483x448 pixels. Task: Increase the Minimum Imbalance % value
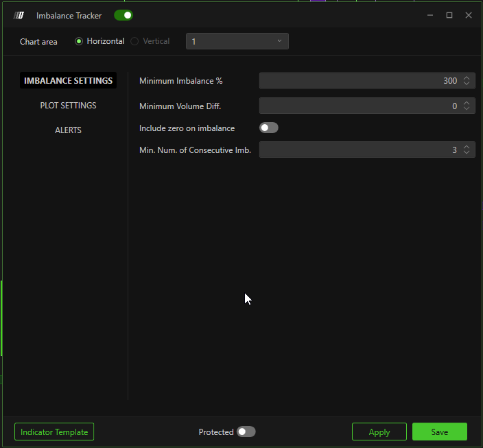(467, 78)
